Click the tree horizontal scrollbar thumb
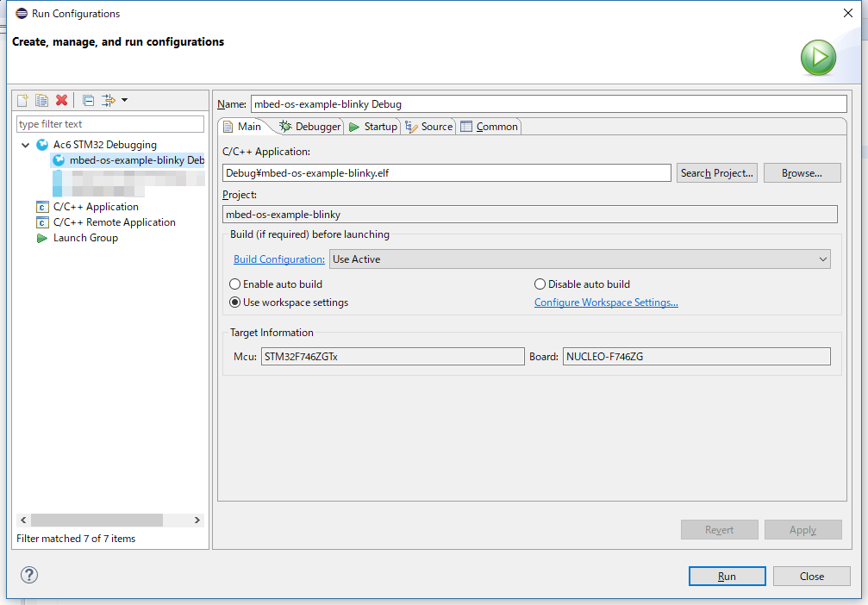 (x=97, y=521)
